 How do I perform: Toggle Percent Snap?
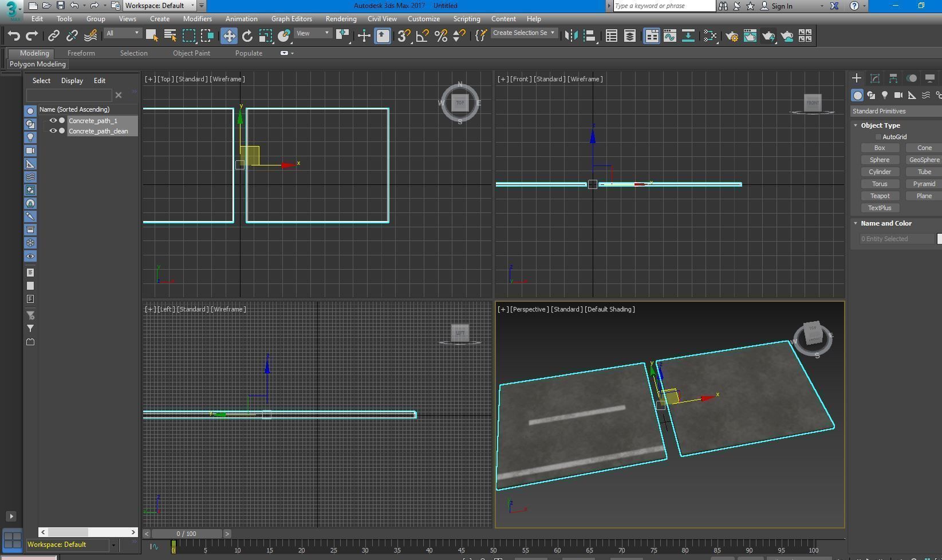441,36
